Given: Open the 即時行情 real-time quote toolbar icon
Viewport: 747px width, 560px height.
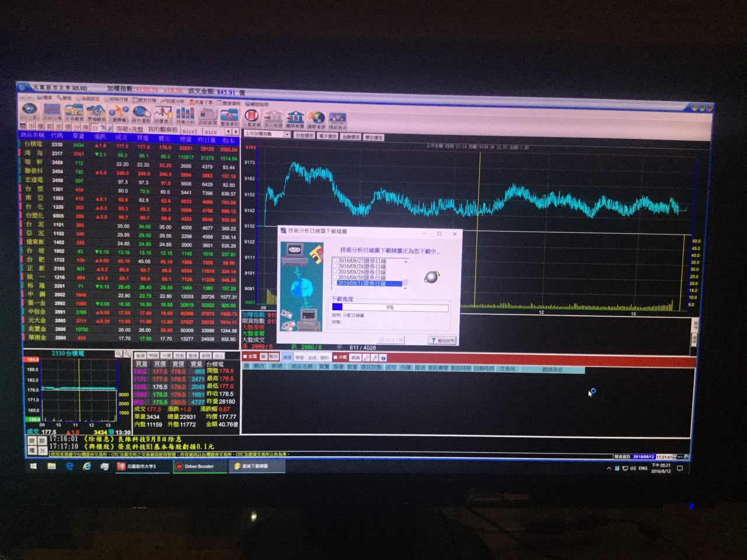Looking at the screenshot, I should point(52,112).
